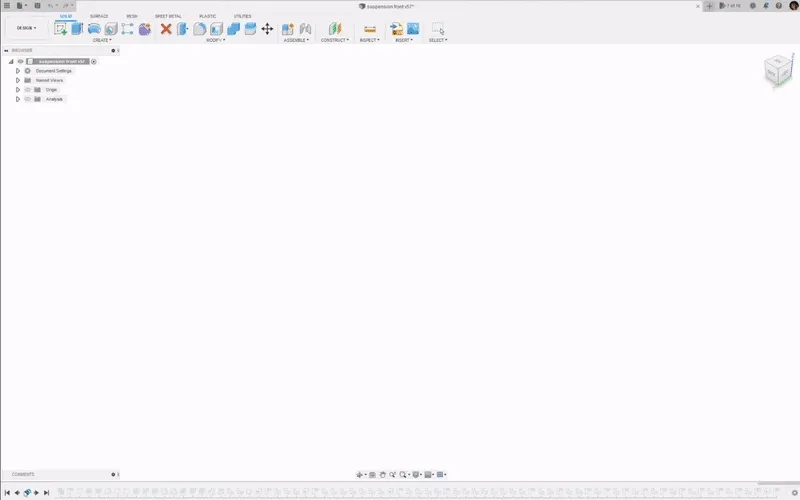Open the user profile avatar

click(794, 6)
